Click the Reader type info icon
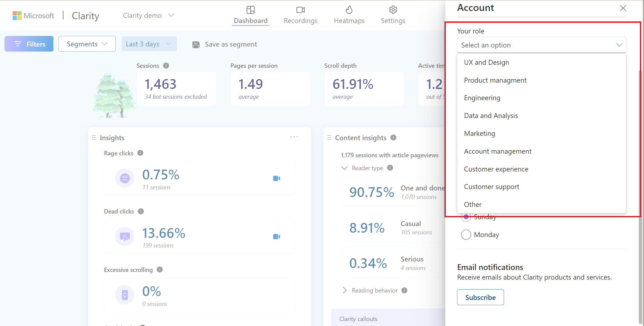This screenshot has width=644, height=326. point(390,168)
